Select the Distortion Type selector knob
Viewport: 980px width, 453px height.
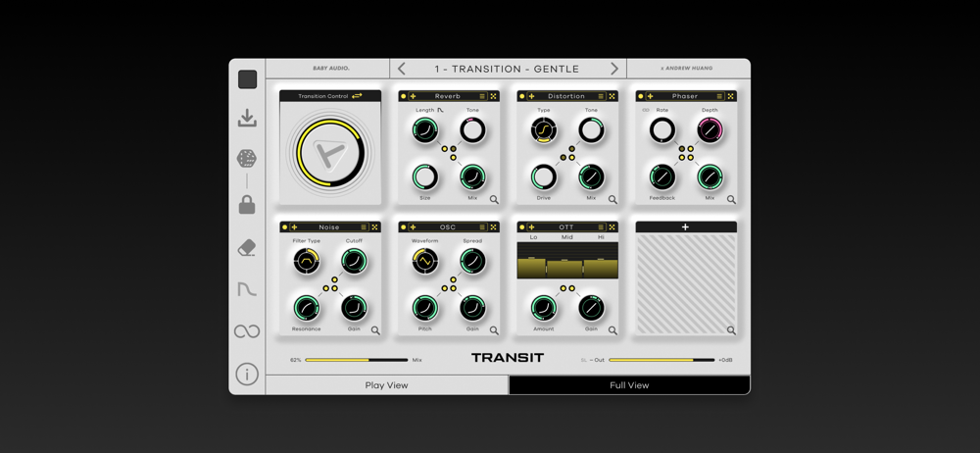(x=544, y=130)
